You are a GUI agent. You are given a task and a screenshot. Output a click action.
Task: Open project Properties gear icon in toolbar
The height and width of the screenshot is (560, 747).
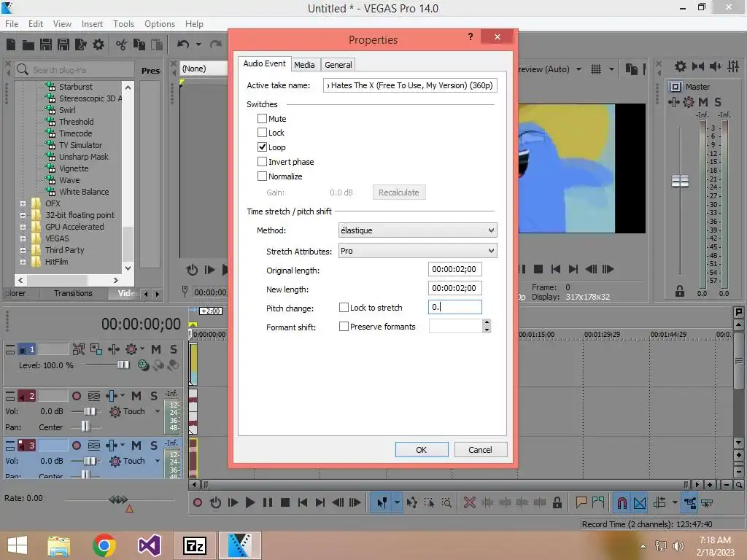pos(98,44)
